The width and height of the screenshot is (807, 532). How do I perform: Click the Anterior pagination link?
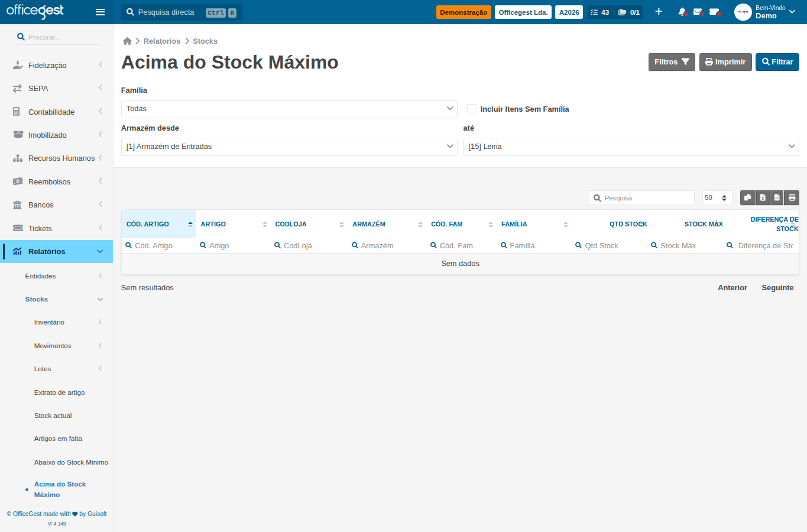[x=733, y=288]
